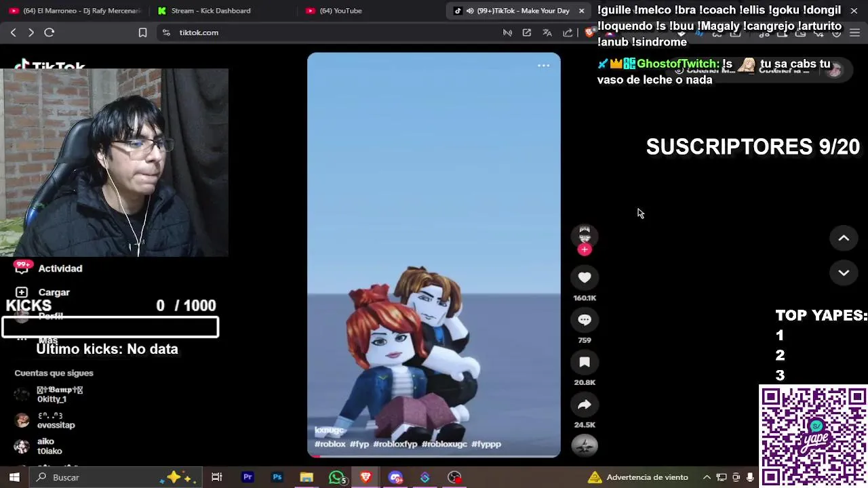
Task: Open the purple diamond taskbar app
Action: point(425,477)
